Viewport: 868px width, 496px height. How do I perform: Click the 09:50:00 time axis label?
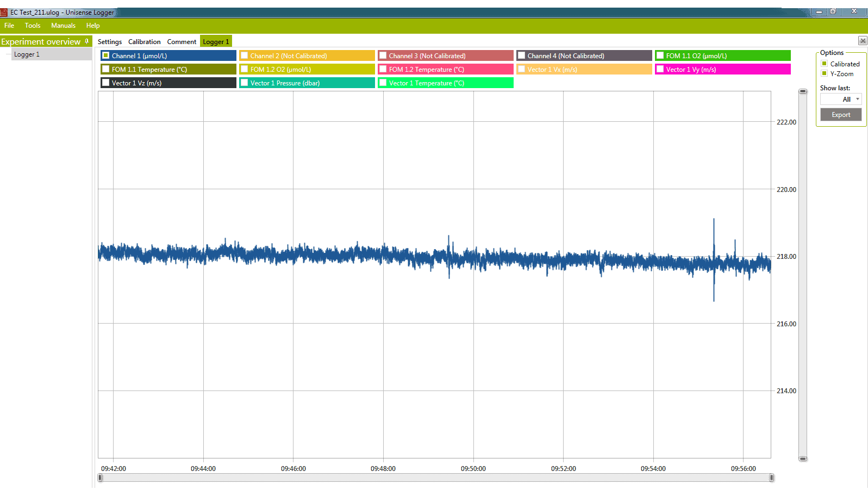coord(473,469)
